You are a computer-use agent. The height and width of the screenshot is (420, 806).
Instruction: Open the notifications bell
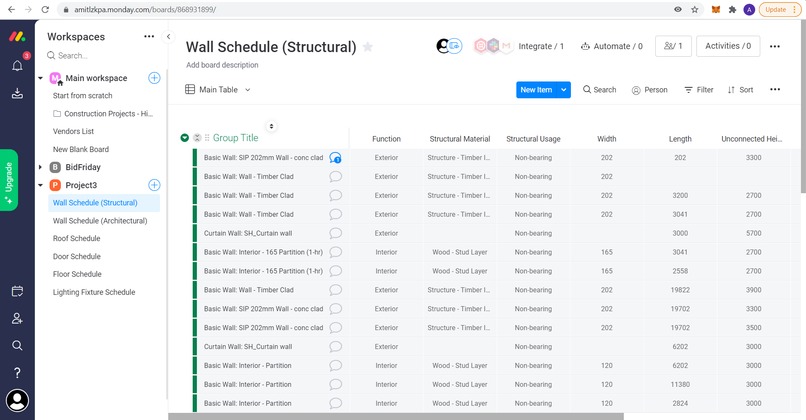(x=17, y=66)
